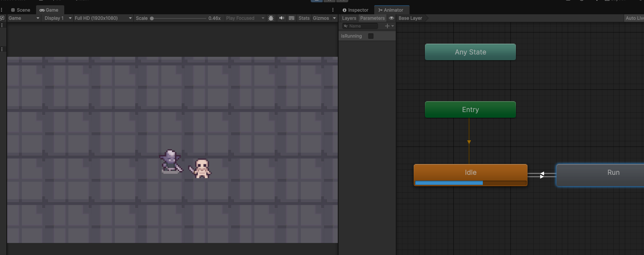644x255 pixels.
Task: Switch to the Scene tab
Action: (21, 10)
